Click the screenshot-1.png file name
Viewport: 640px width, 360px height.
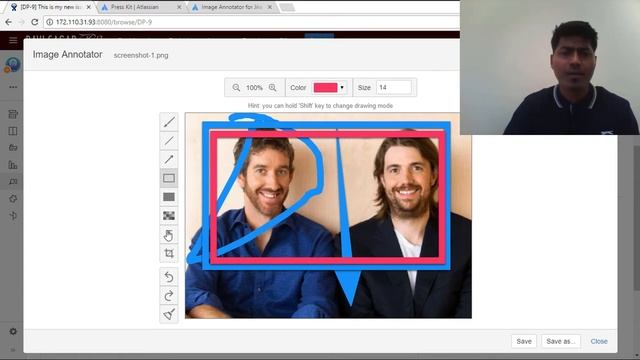(141, 55)
